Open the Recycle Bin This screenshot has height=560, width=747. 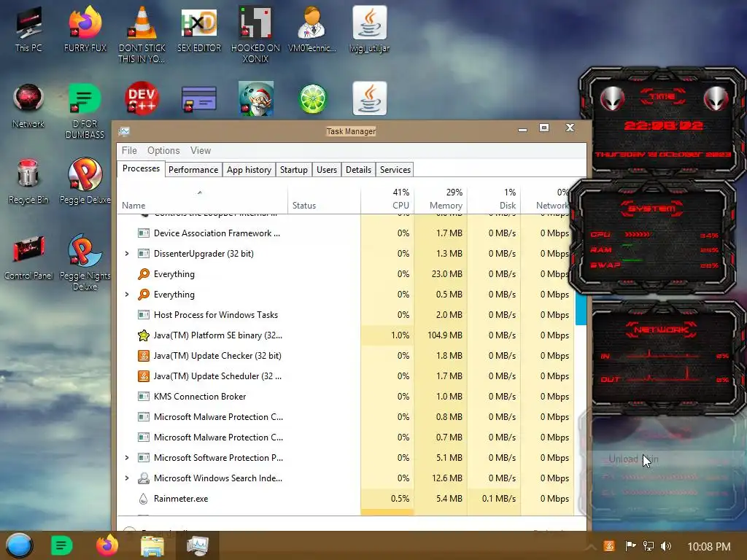pyautogui.click(x=28, y=182)
